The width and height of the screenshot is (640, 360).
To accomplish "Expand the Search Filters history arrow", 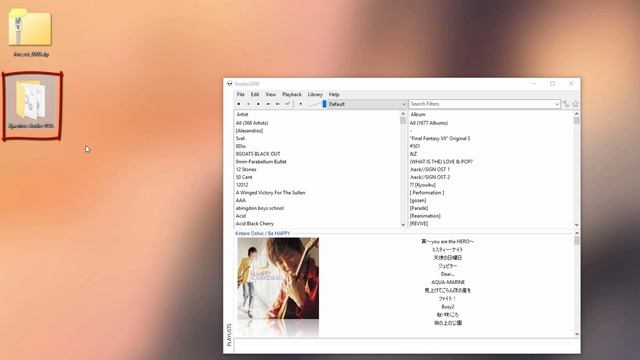I will point(557,104).
